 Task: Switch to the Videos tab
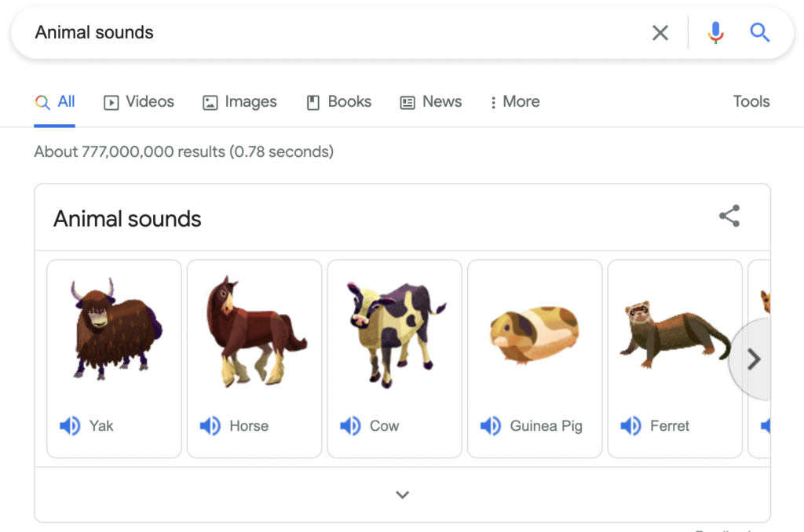coord(139,101)
